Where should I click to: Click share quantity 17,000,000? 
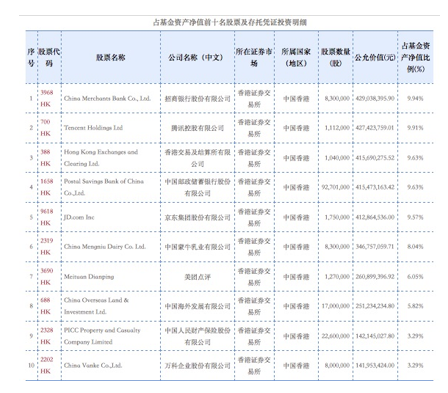tap(336, 306)
